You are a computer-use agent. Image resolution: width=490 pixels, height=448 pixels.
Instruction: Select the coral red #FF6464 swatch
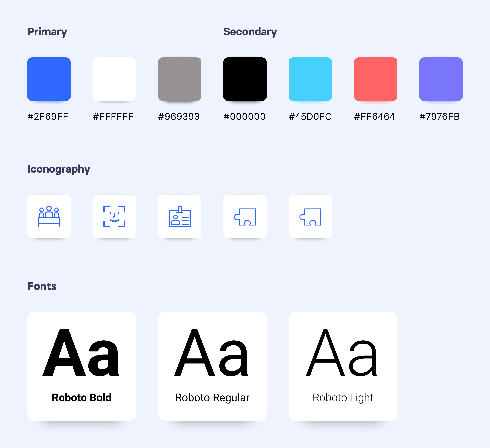pos(376,79)
